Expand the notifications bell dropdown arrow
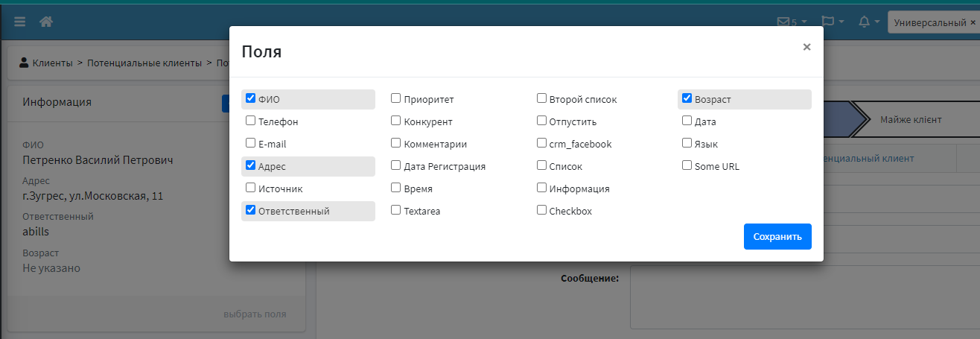 (x=878, y=22)
